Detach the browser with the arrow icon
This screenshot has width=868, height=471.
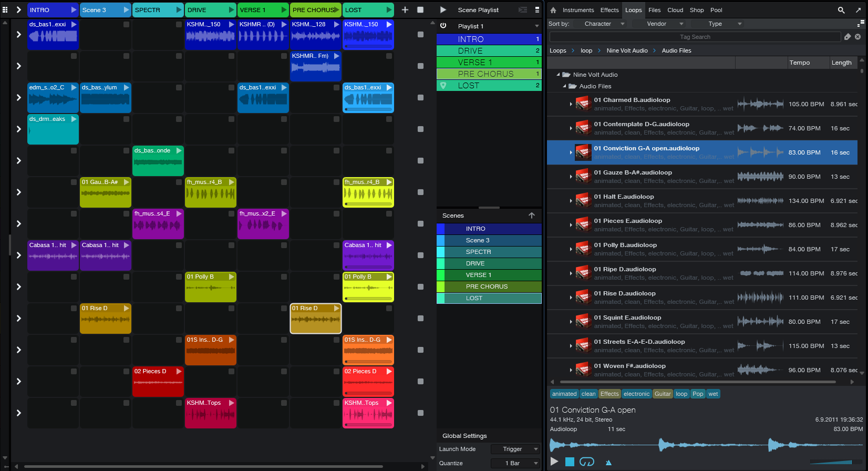tap(858, 10)
